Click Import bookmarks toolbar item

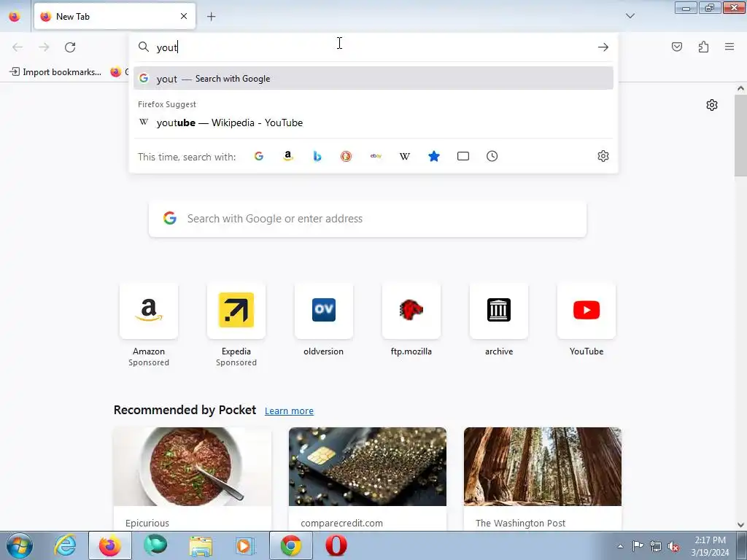coord(55,72)
